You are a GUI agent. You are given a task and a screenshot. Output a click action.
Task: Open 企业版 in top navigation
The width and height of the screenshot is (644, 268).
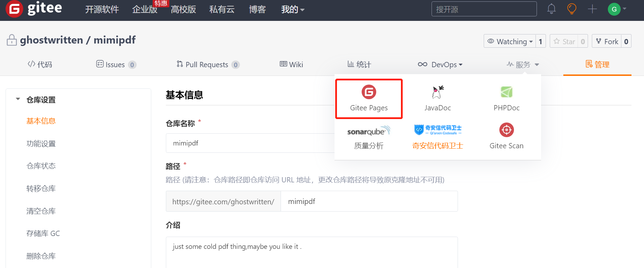pyautogui.click(x=145, y=9)
